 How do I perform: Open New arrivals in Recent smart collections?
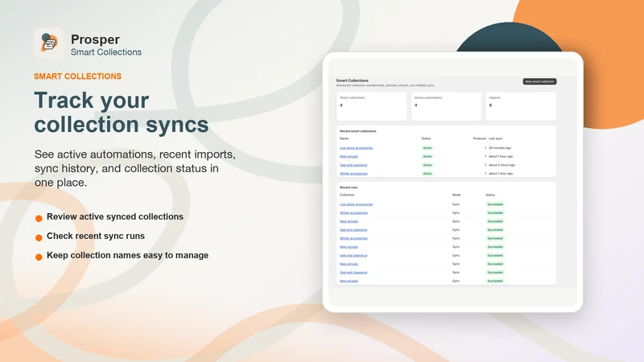click(349, 156)
